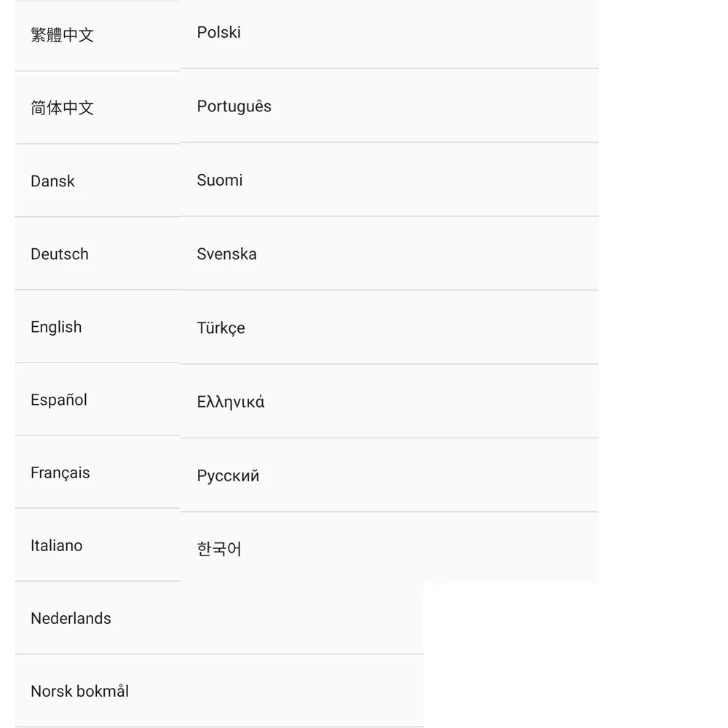Viewport: 728px width, 728px height.
Task: Select Dansk as the language
Action: click(53, 181)
